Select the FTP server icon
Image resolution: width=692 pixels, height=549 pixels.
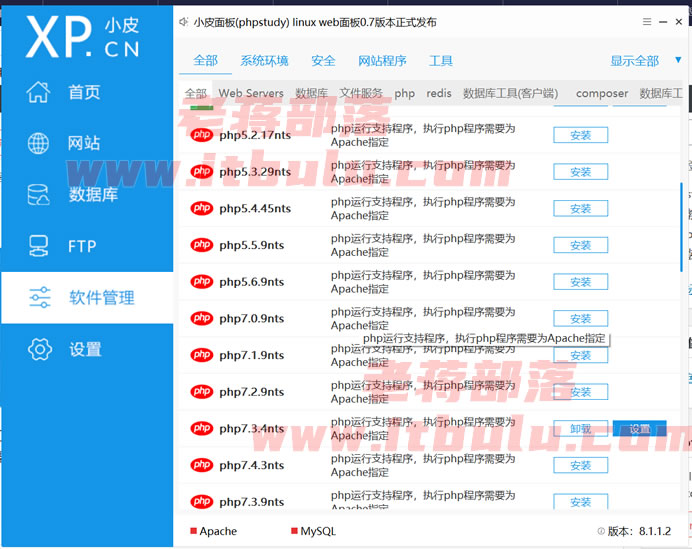[38, 246]
